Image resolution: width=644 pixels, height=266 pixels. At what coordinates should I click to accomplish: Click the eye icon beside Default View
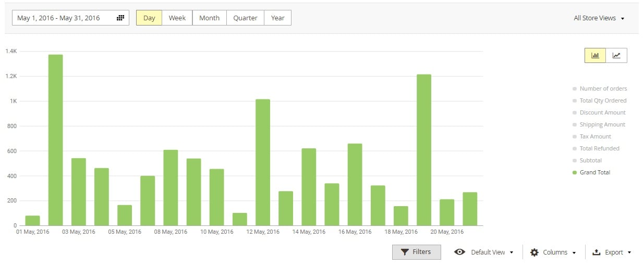pos(459,252)
